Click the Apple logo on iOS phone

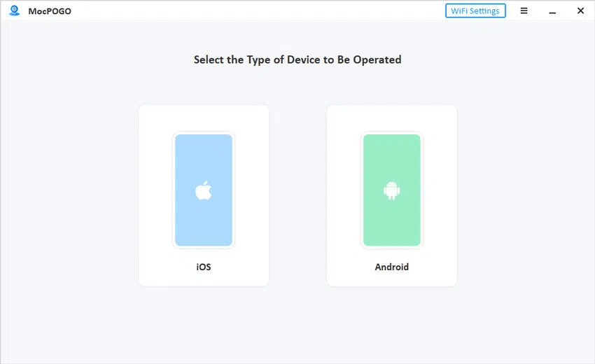pyautogui.click(x=204, y=190)
